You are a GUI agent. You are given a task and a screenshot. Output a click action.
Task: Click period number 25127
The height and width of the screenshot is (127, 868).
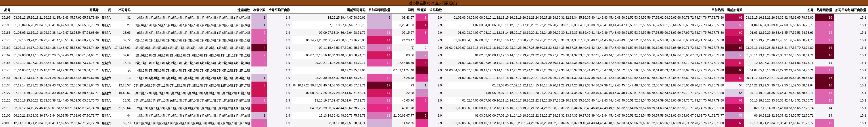(x=6, y=93)
